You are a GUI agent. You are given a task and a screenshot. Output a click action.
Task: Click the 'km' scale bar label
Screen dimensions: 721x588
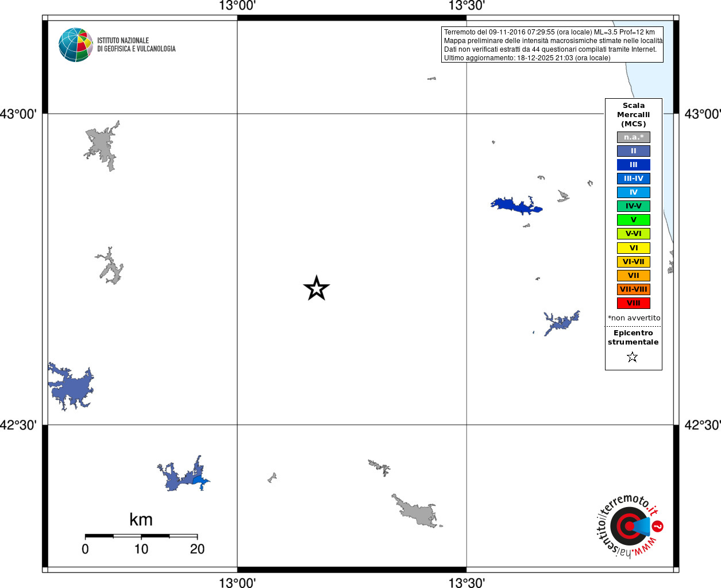point(141,520)
